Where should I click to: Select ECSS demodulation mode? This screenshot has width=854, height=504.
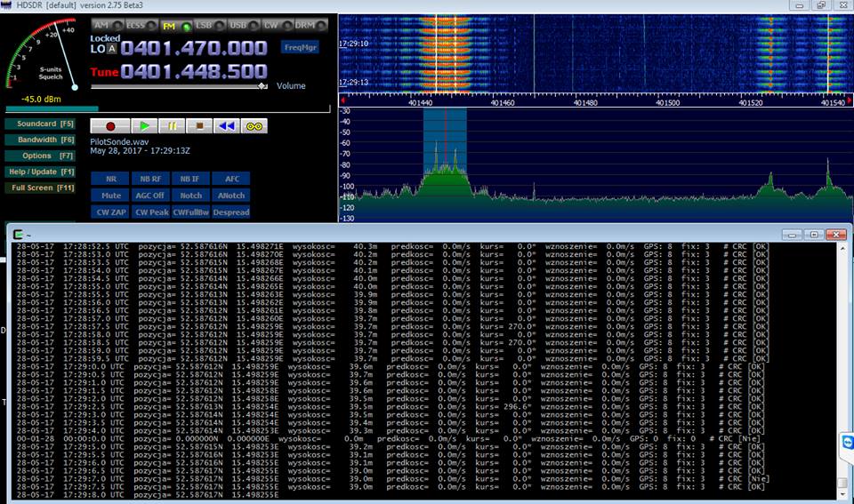pyautogui.click(x=141, y=25)
